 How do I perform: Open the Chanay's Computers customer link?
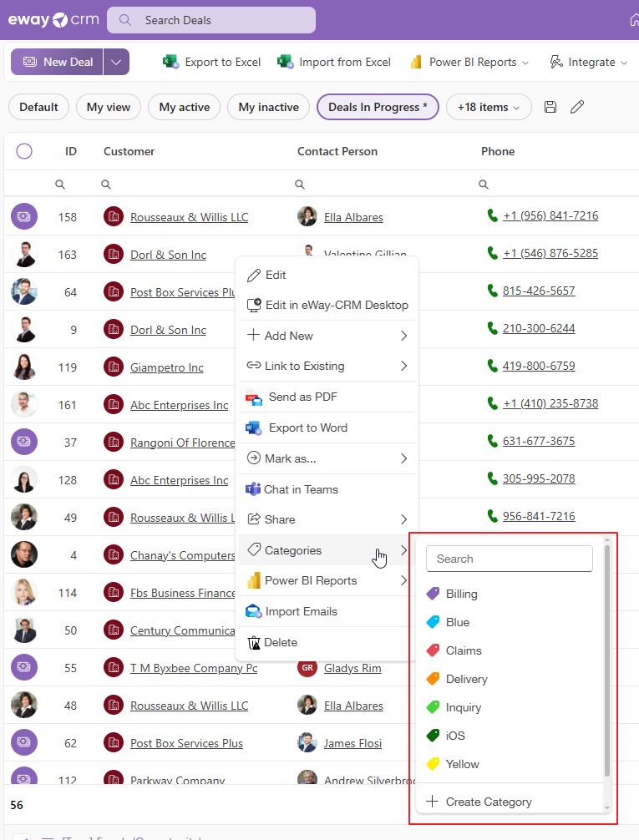coord(182,555)
